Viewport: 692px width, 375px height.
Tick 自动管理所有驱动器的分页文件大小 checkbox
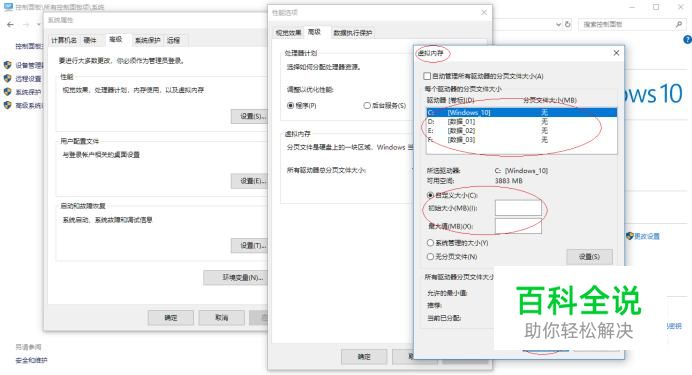[427, 76]
